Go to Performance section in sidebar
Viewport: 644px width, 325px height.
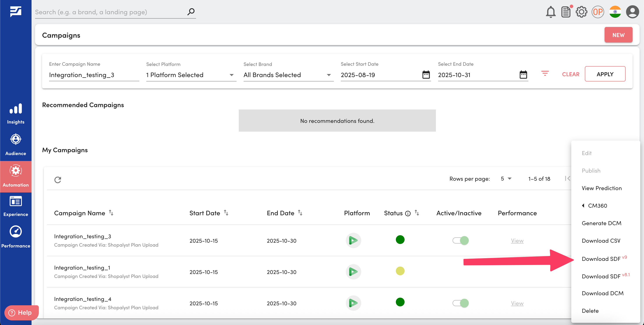(16, 236)
